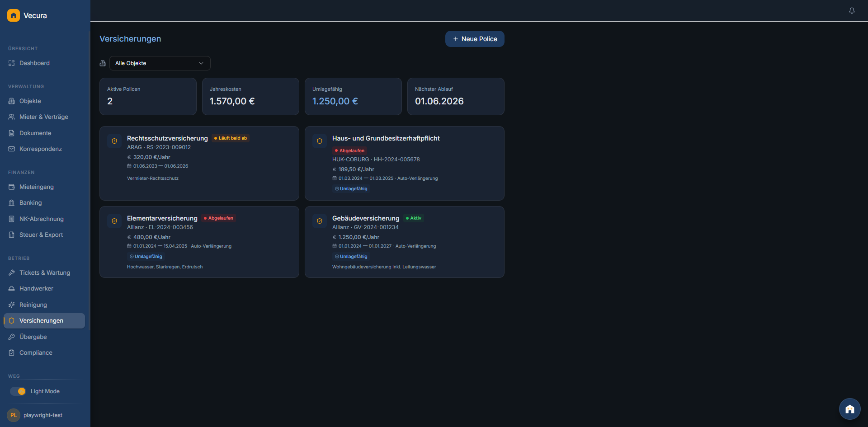Click shield icon on Haus- und Grundbesitzerhaftpflicht card

point(320,141)
